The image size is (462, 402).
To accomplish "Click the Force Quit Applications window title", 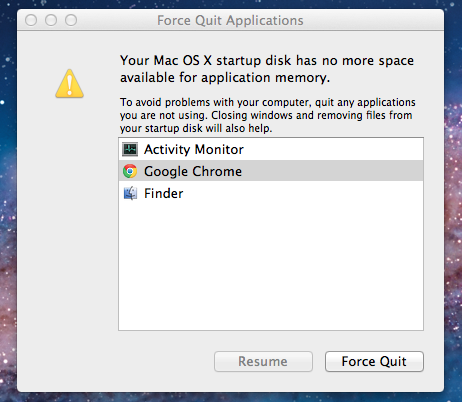I will [230, 20].
